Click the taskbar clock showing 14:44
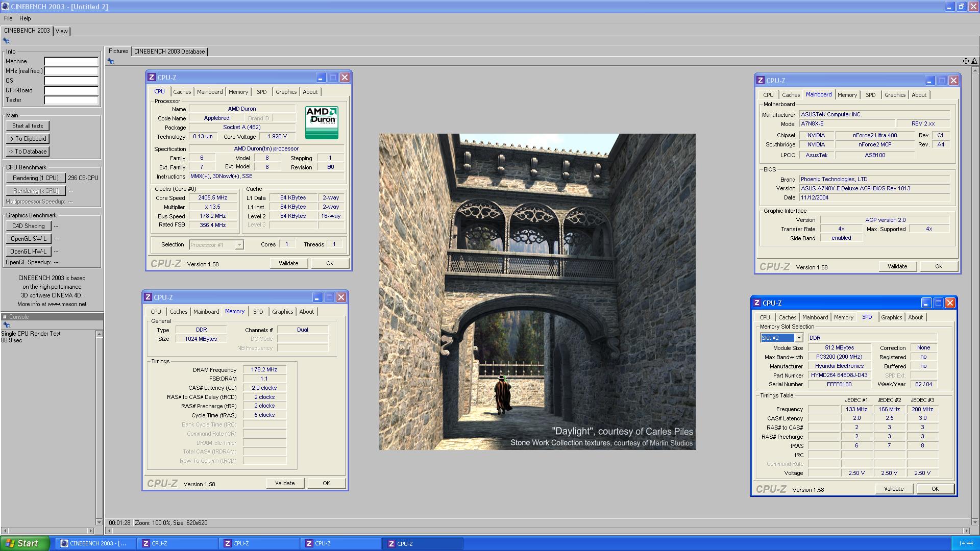 [x=966, y=544]
